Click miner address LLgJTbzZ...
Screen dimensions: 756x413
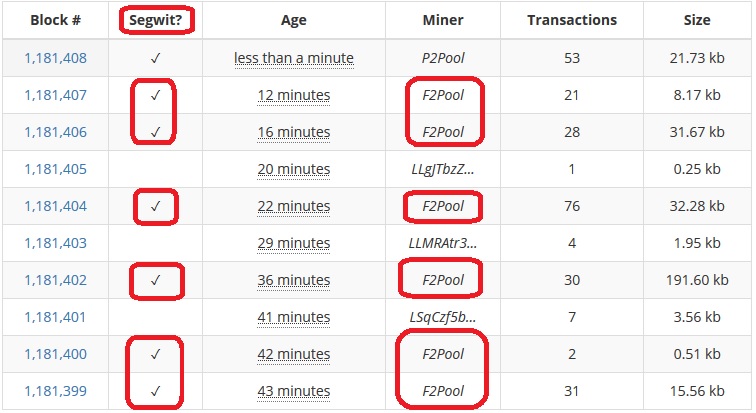click(443, 170)
